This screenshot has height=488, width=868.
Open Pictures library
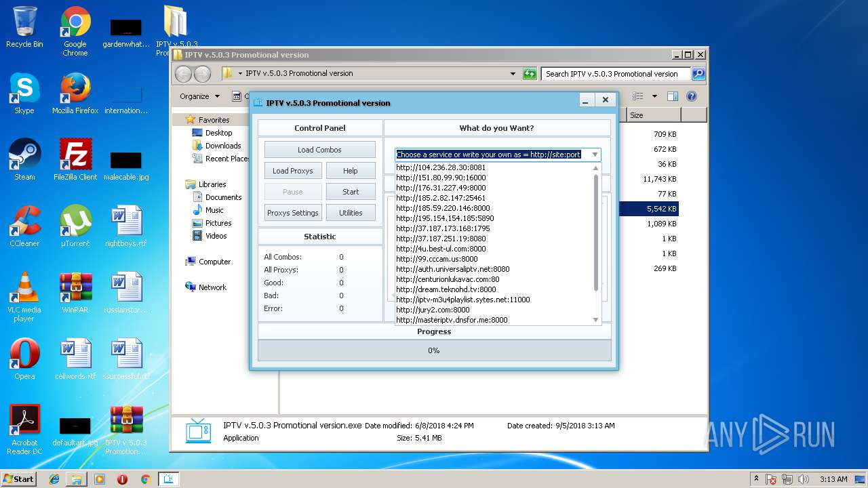[218, 223]
